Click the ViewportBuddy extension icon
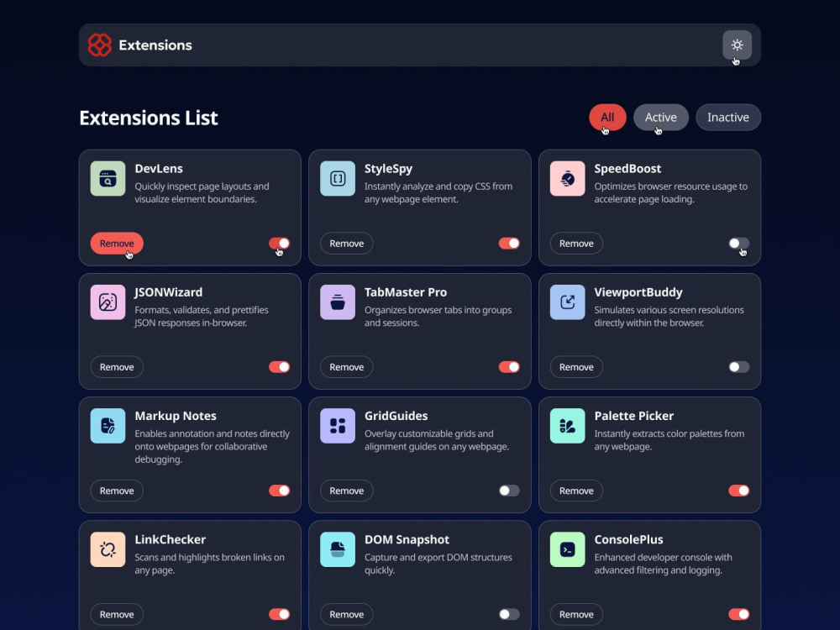Image resolution: width=840 pixels, height=630 pixels. pos(567,302)
